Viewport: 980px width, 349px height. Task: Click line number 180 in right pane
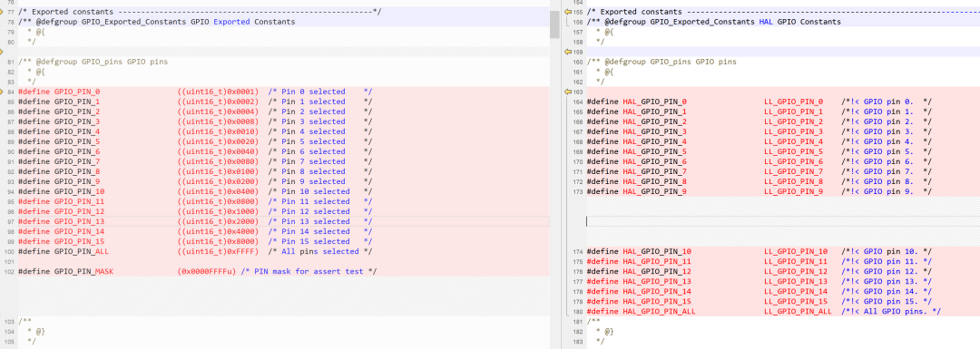pos(577,312)
